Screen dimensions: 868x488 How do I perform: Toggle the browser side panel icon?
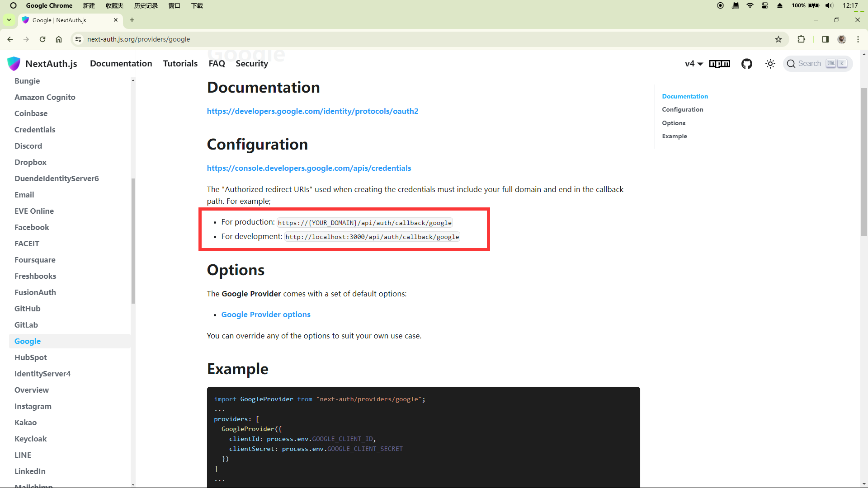826,39
